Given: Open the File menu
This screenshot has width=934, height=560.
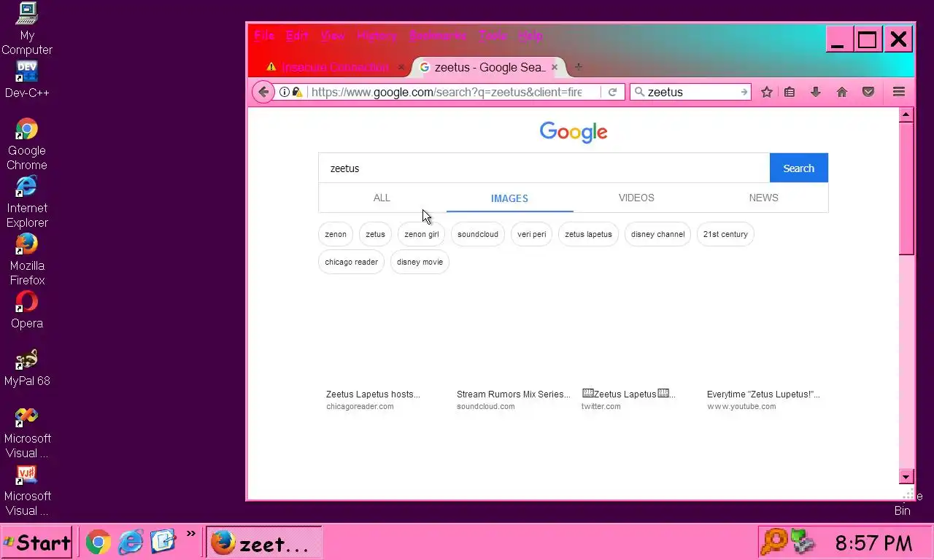Looking at the screenshot, I should tap(264, 36).
